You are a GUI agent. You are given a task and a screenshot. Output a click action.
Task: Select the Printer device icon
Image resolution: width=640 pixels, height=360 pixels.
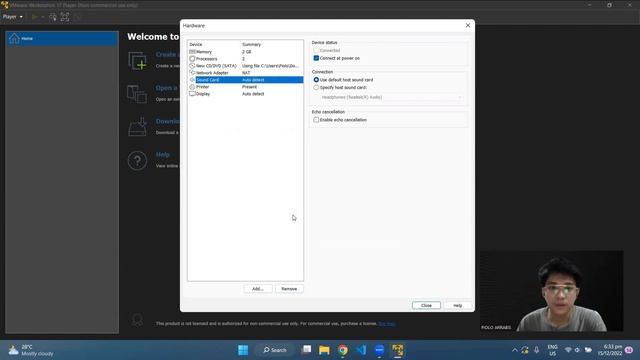(192, 87)
